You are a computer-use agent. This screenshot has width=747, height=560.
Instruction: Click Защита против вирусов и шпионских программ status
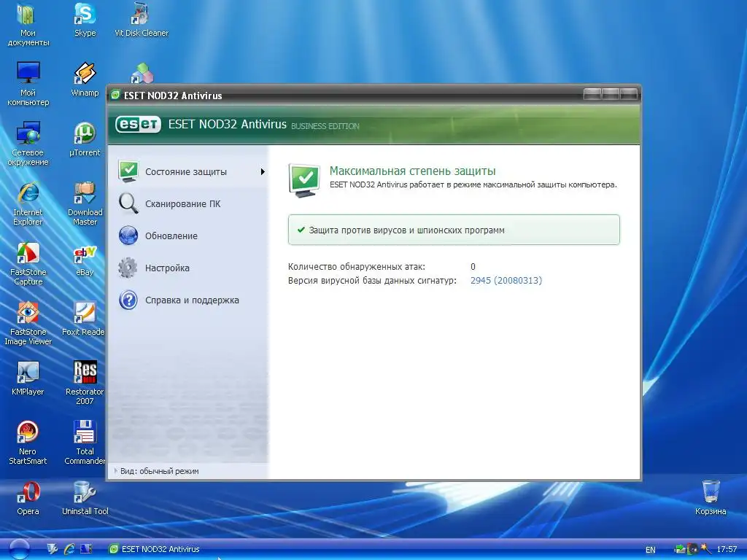tap(454, 230)
